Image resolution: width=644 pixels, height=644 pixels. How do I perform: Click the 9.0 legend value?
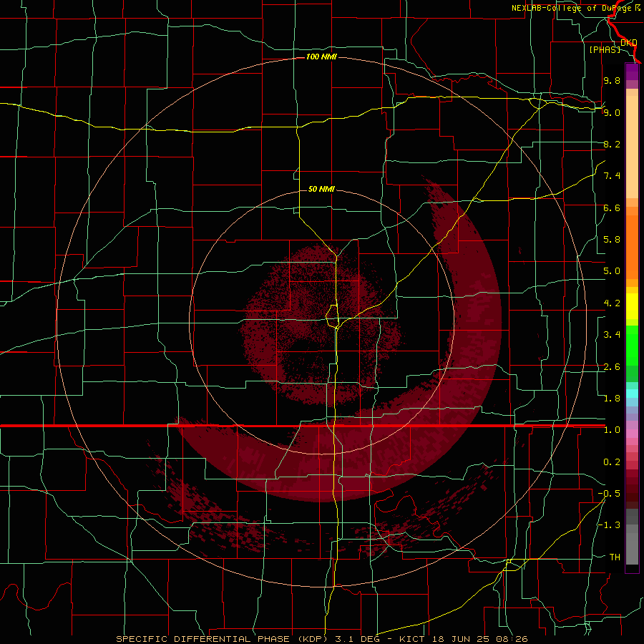coord(612,112)
